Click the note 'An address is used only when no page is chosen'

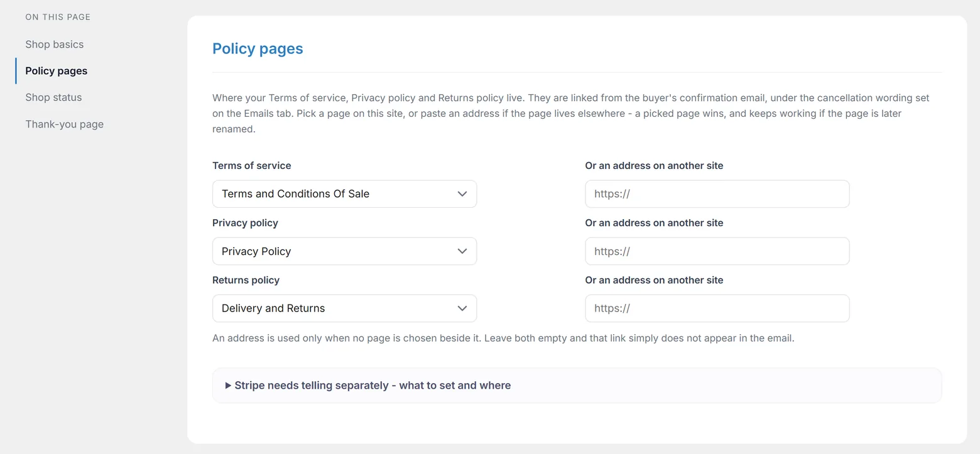tap(503, 338)
